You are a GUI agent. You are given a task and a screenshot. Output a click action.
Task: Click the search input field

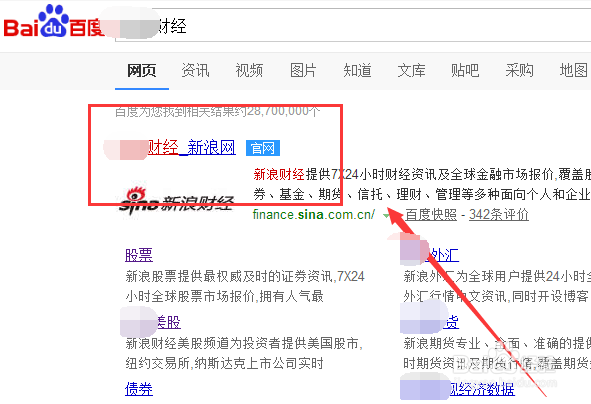tap(353, 26)
